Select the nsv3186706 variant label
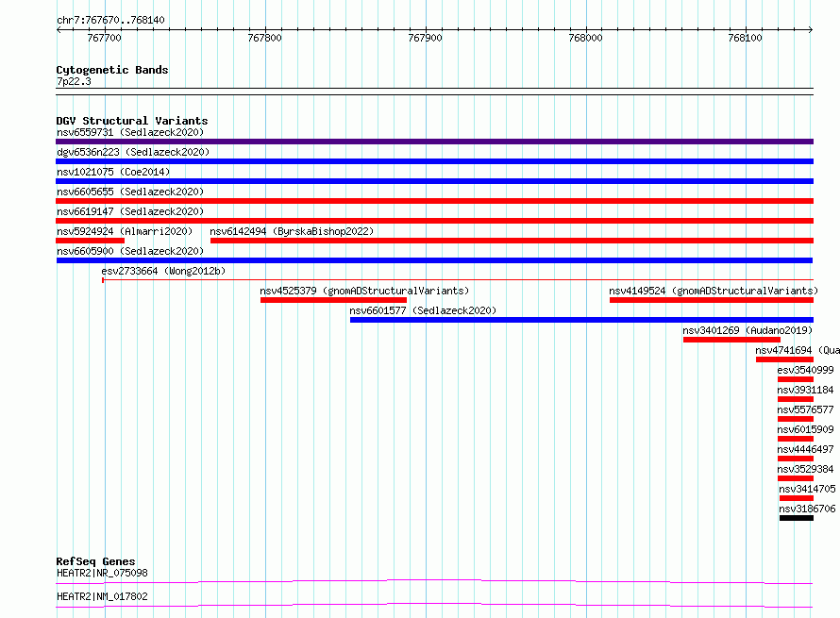The height and width of the screenshot is (618, 840). pos(807,509)
